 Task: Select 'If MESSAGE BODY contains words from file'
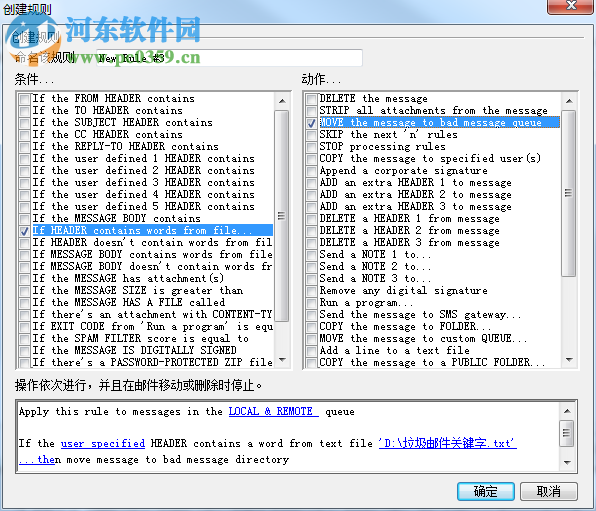click(x=152, y=254)
